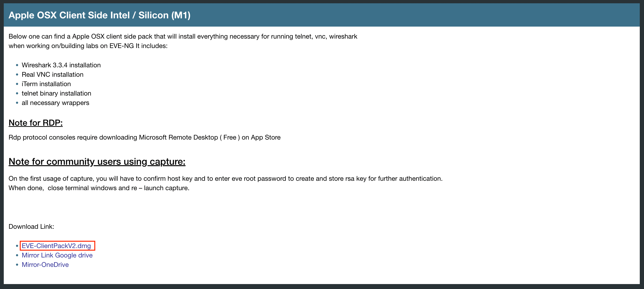Open the Mirror-OneDrive link
Screen dimensions: 644x289
[x=45, y=265]
